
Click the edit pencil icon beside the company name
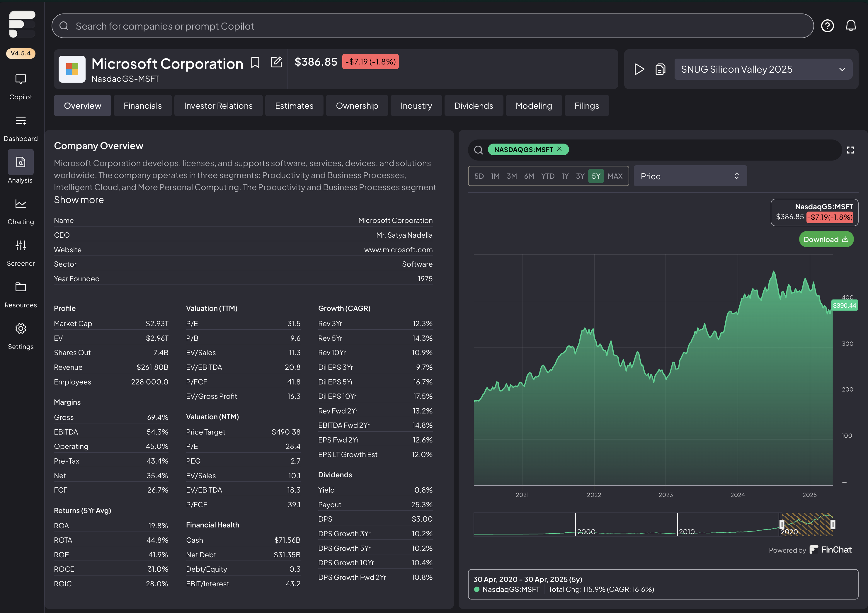point(276,62)
